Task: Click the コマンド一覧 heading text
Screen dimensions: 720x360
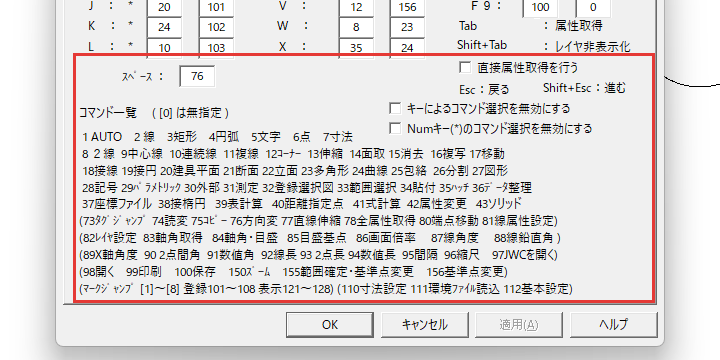Action: click(108, 112)
